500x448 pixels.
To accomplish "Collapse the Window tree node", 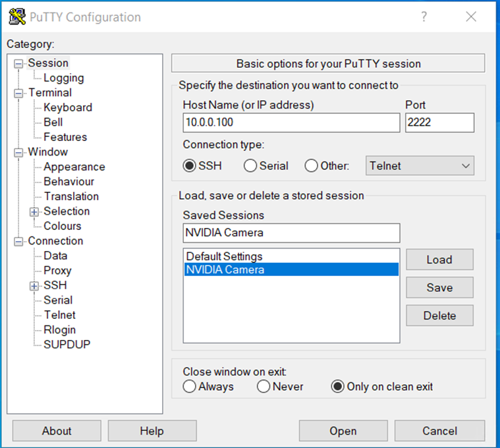I will click(18, 153).
